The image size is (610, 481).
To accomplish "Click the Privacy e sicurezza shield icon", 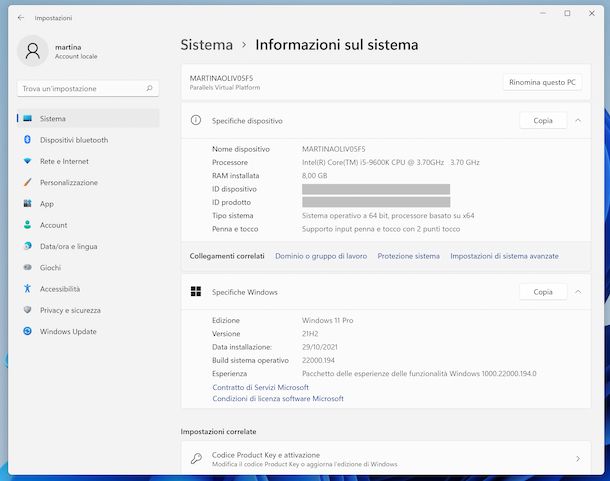I will [27, 310].
